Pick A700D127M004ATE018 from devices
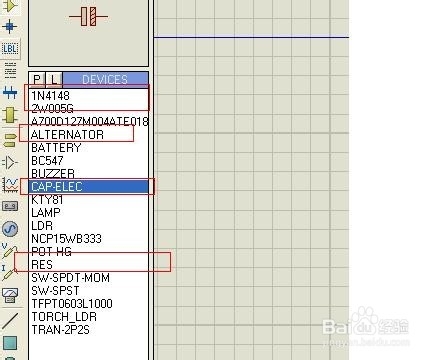The width and height of the screenshot is (439, 360). 89,122
